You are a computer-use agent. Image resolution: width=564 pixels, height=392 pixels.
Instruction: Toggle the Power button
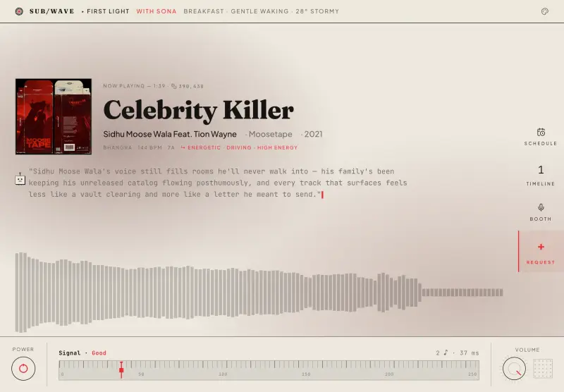tap(23, 368)
